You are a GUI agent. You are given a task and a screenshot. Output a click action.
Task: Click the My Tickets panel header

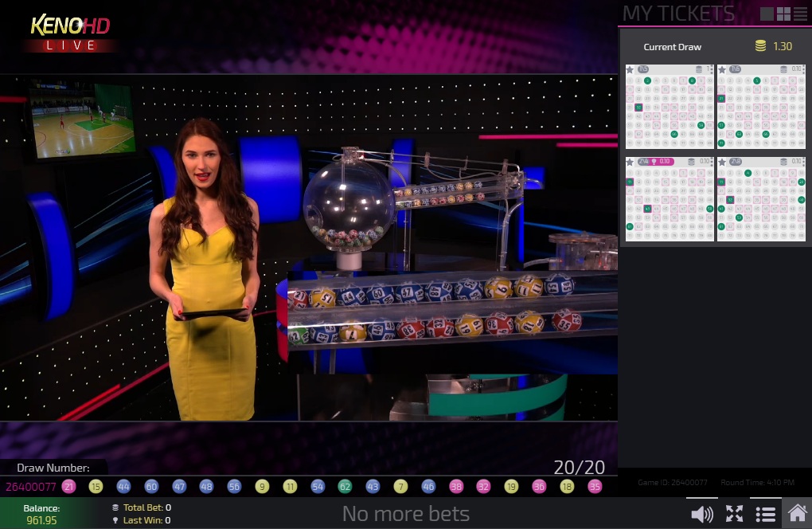(x=678, y=14)
